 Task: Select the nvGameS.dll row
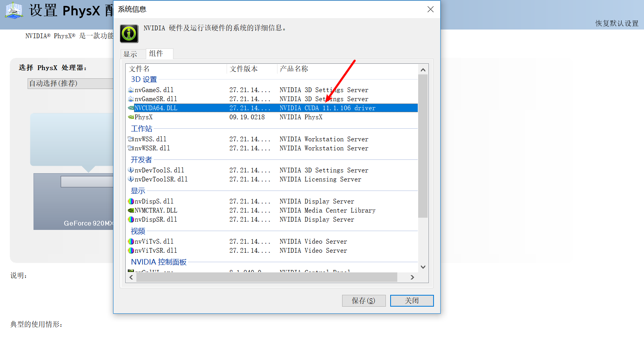click(272, 90)
